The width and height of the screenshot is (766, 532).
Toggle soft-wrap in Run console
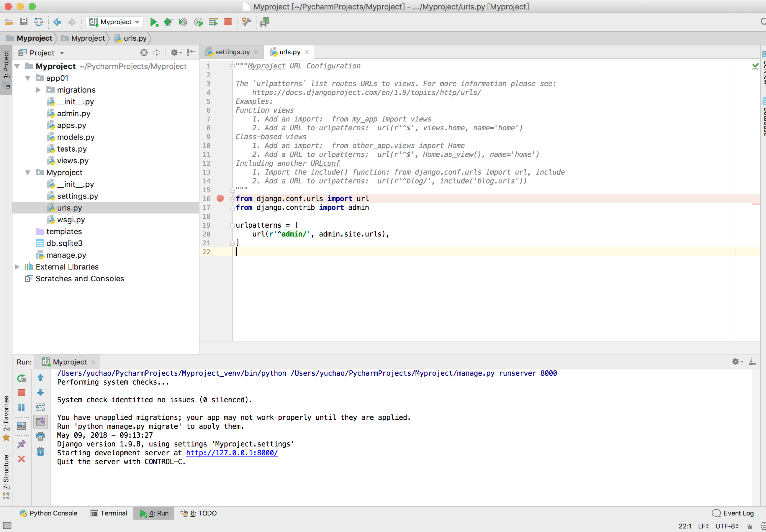click(x=40, y=407)
